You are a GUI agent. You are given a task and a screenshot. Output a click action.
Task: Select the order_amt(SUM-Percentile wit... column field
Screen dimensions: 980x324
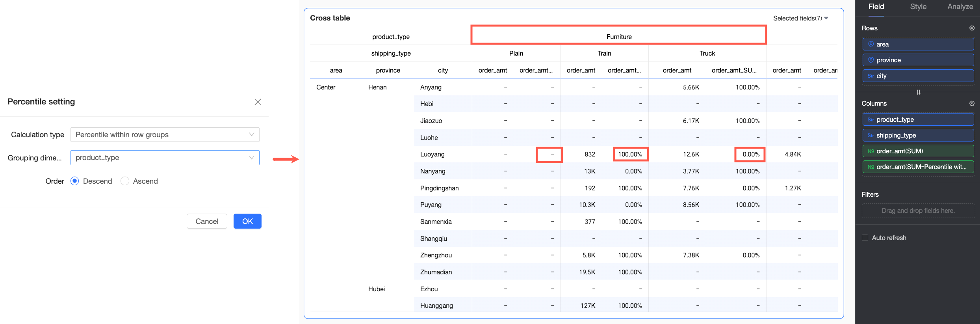[x=918, y=167]
